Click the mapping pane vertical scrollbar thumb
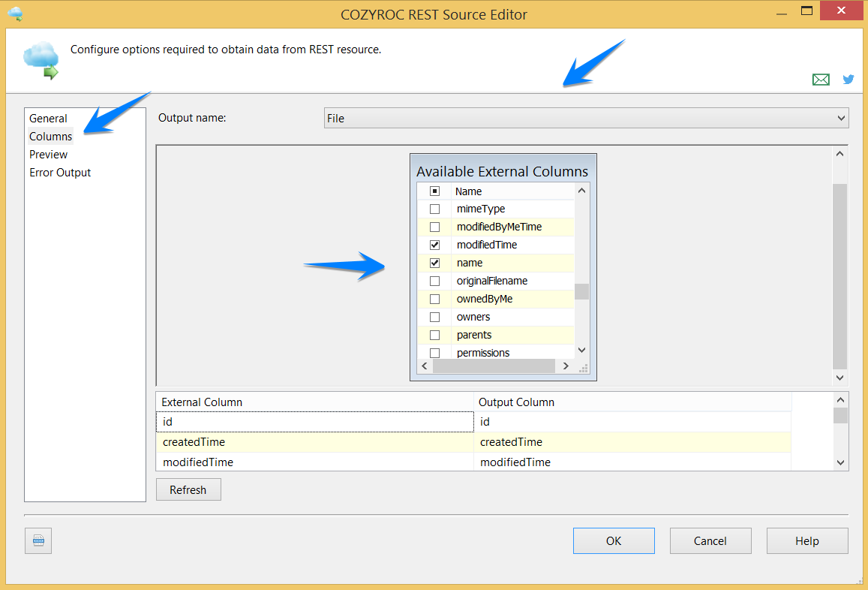The width and height of the screenshot is (868, 590). point(839,276)
